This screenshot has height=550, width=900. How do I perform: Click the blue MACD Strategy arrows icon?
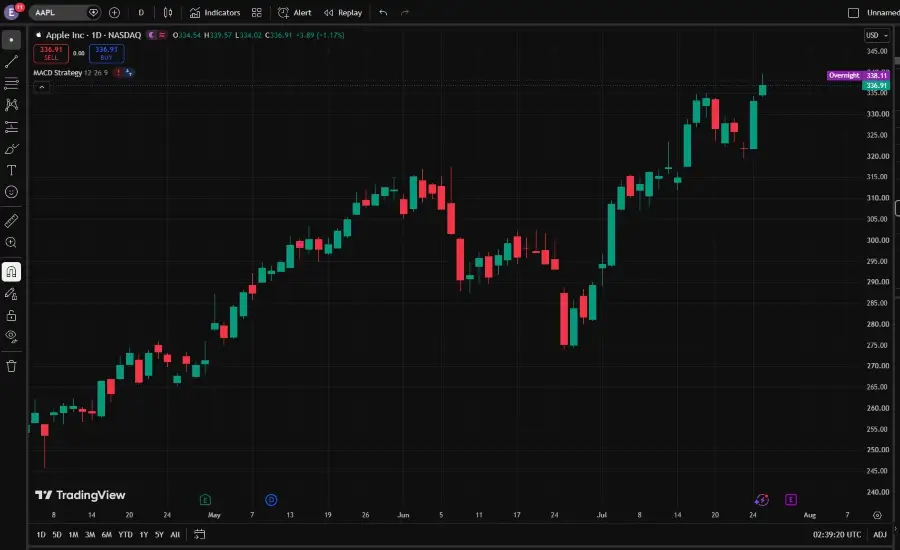[129, 72]
